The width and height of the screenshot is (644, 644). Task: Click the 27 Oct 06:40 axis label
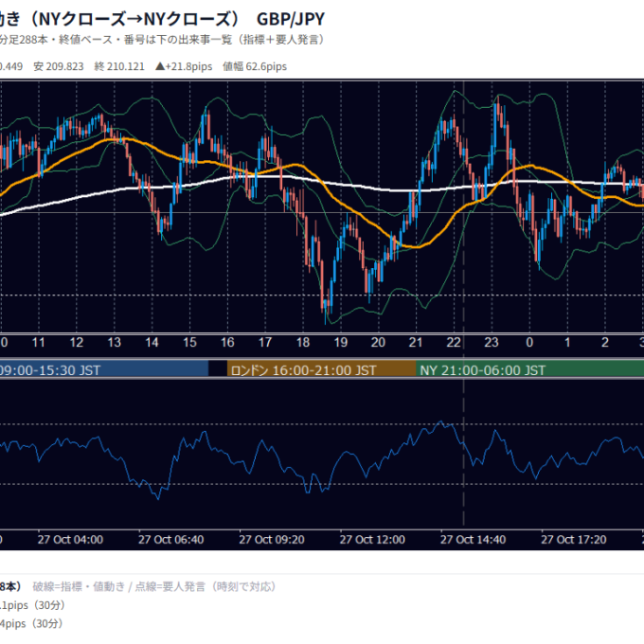pyautogui.click(x=170, y=539)
